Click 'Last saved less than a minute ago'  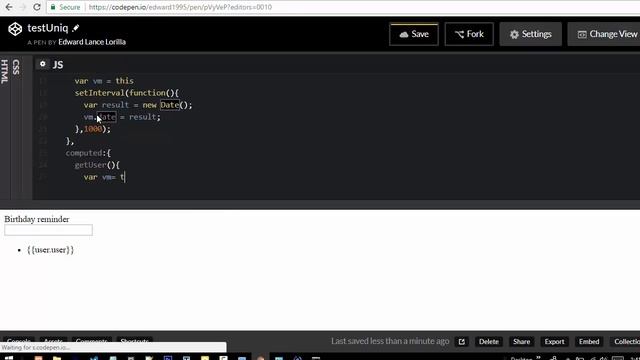pos(390,341)
